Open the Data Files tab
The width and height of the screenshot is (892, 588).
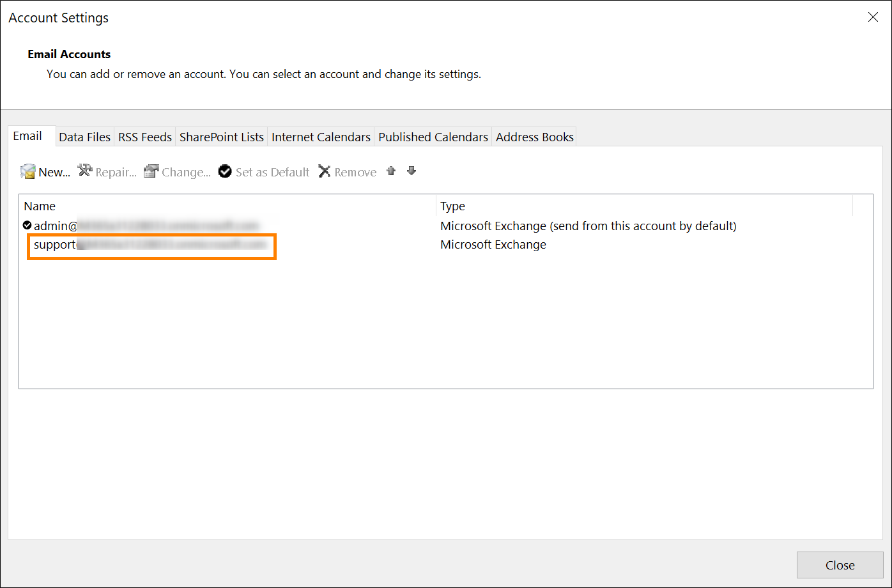tap(85, 137)
